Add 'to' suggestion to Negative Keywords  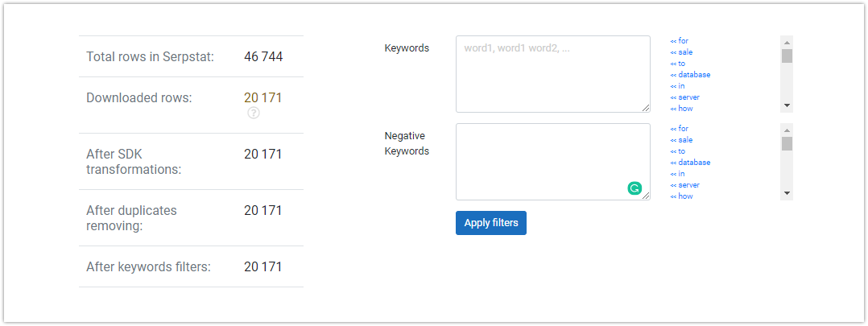(x=678, y=151)
